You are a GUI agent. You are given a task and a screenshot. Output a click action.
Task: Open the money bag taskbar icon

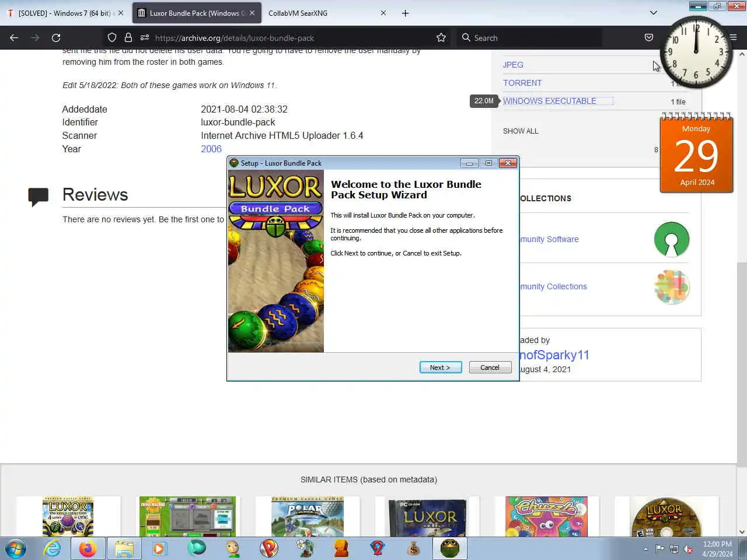414,548
